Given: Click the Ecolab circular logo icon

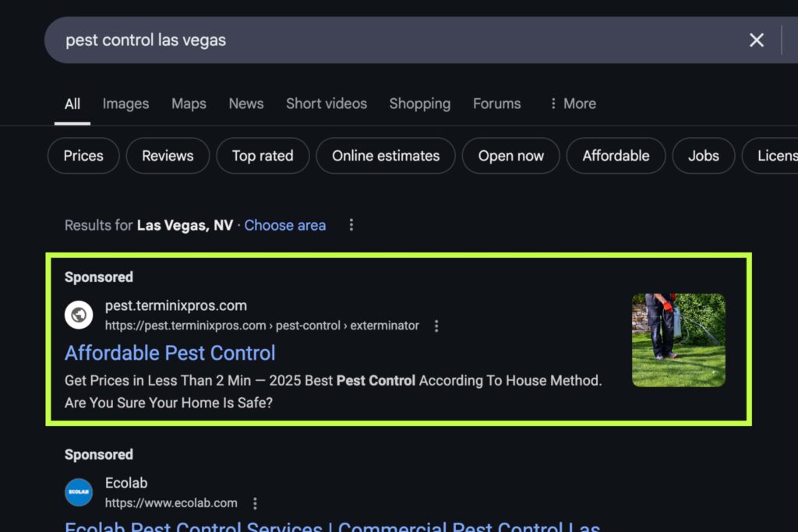Looking at the screenshot, I should tap(78, 492).
